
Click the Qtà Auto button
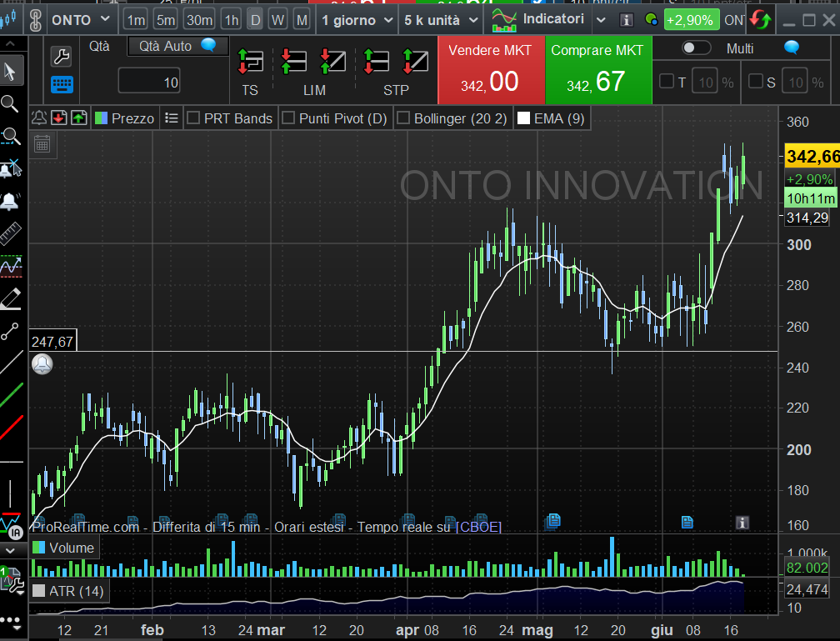point(177,46)
